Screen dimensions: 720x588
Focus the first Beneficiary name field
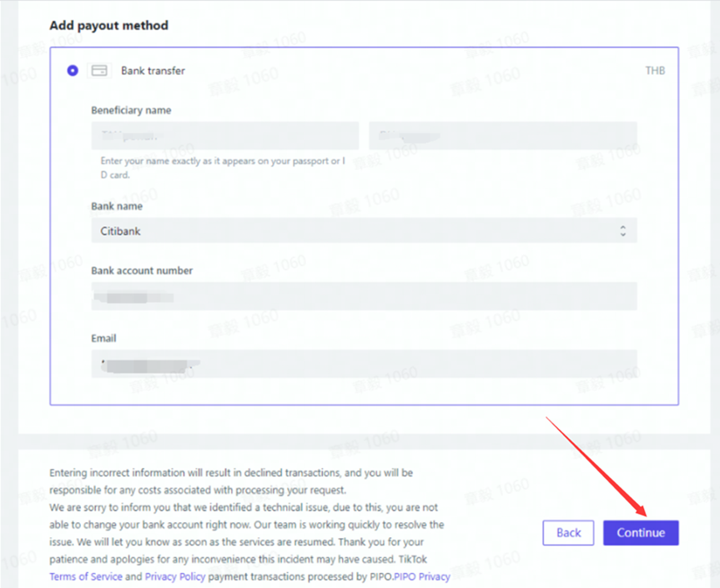point(224,135)
